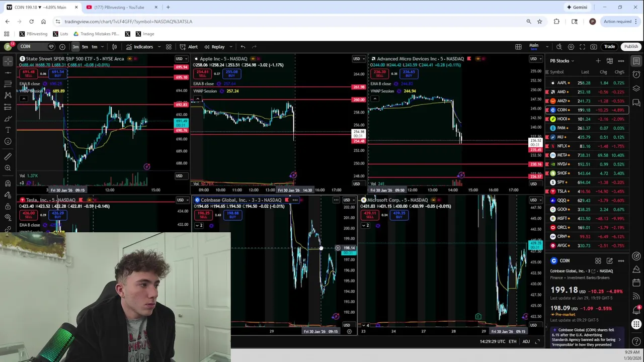Open ETH session selector at bottom

pos(512,341)
